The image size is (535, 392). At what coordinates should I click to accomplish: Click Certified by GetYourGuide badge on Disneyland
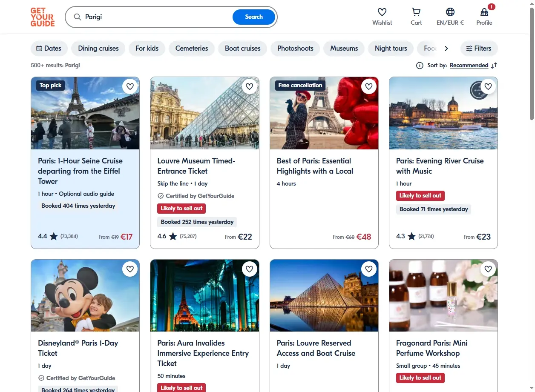click(77, 378)
